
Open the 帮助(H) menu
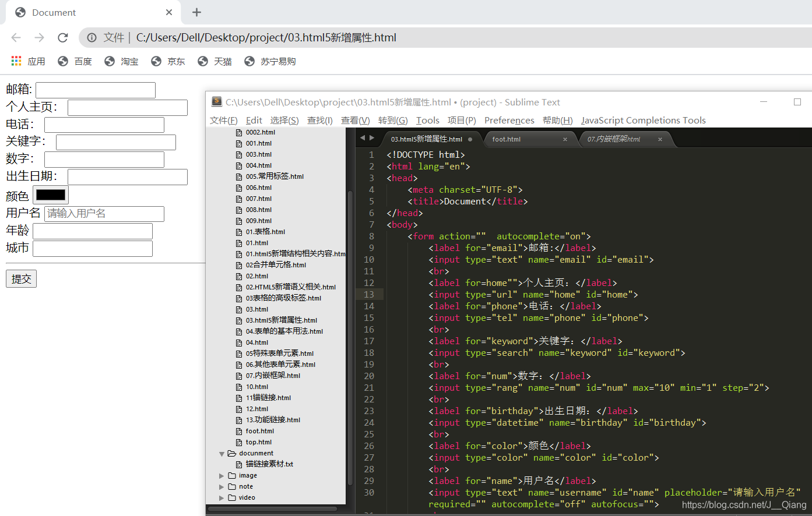tap(558, 121)
